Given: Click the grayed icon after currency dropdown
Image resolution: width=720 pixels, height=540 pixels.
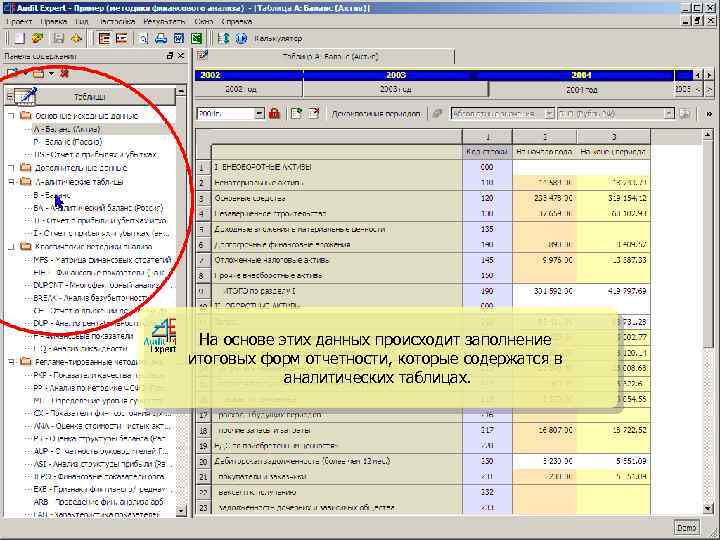Looking at the screenshot, I should (685, 113).
